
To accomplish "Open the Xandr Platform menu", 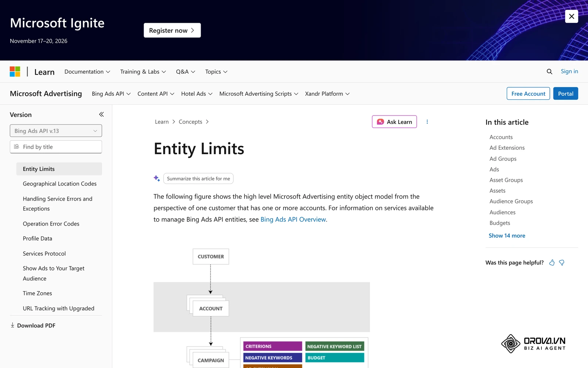I will tap(327, 94).
